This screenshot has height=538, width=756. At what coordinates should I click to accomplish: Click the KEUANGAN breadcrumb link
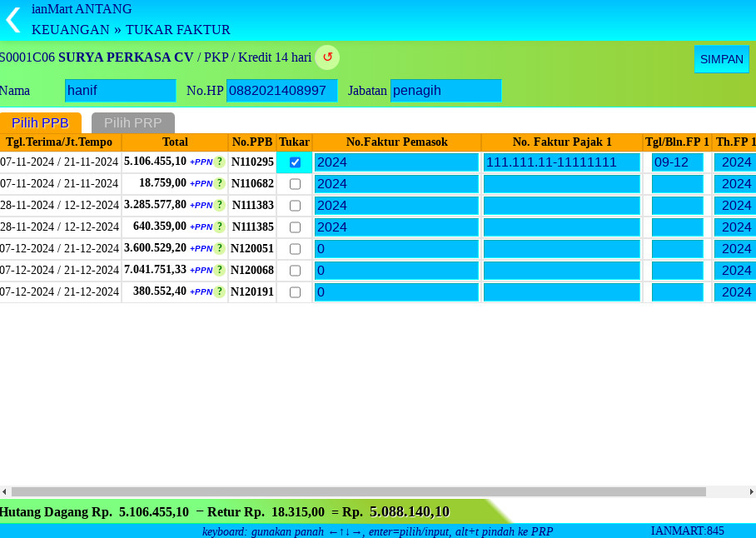coord(71,30)
